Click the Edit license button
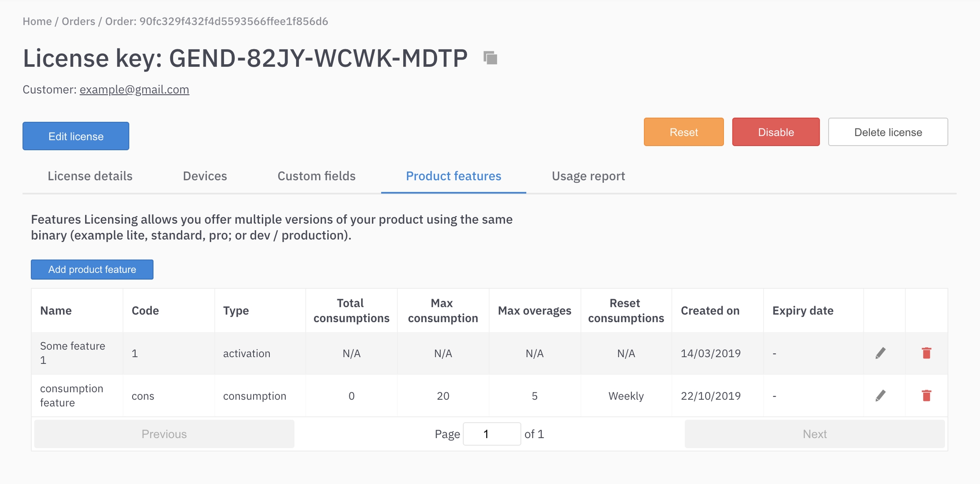980x484 pixels. (76, 136)
